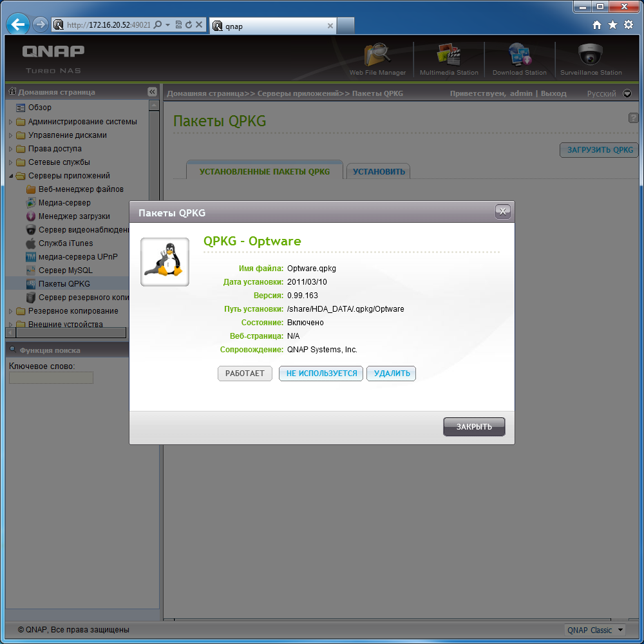Click the РАБОТАЕТ button
Screen dimensions: 644x644
click(x=245, y=374)
